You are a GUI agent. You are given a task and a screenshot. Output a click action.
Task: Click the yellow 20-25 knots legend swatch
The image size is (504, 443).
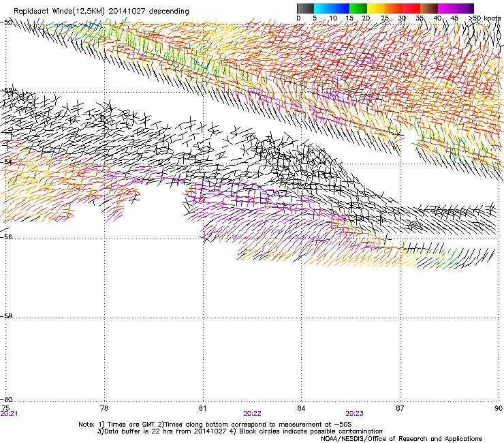[376, 8]
